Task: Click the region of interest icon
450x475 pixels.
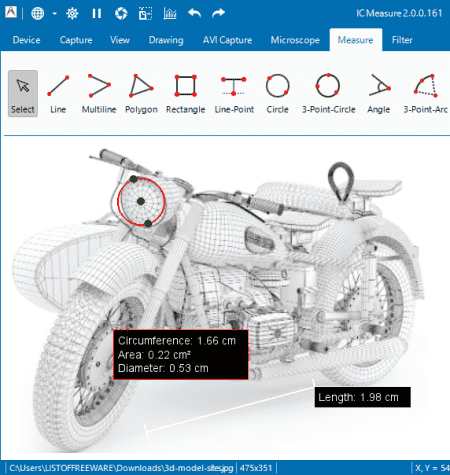Action: 145,14
